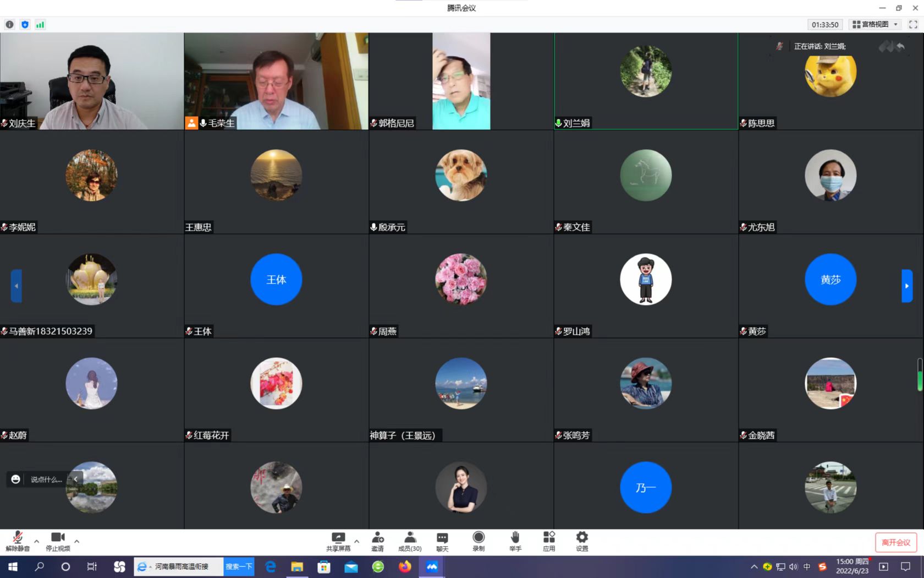
Task: Open Firefox from the taskbar
Action: pyautogui.click(x=405, y=566)
